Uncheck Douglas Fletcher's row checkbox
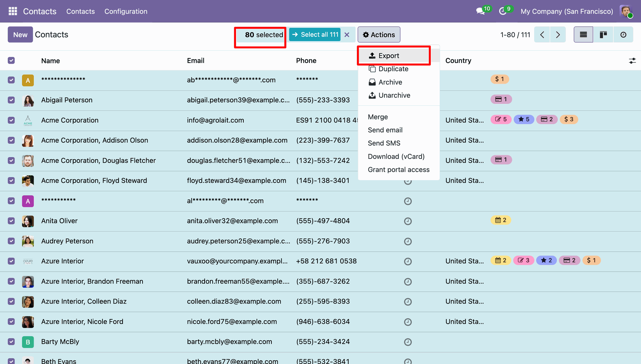The width and height of the screenshot is (641, 364). (11, 160)
